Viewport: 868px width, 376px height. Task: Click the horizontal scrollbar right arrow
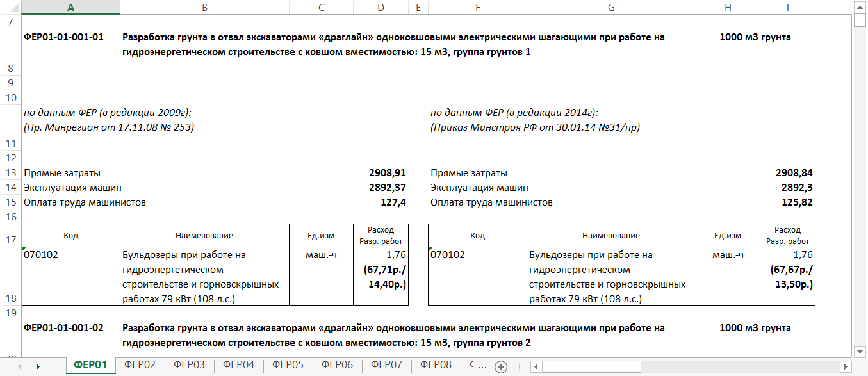tap(845, 366)
